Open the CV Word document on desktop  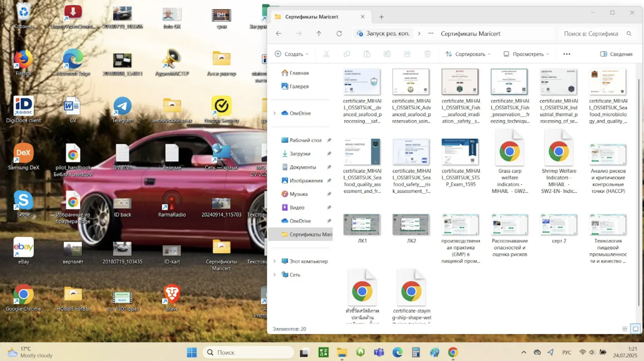point(73,110)
